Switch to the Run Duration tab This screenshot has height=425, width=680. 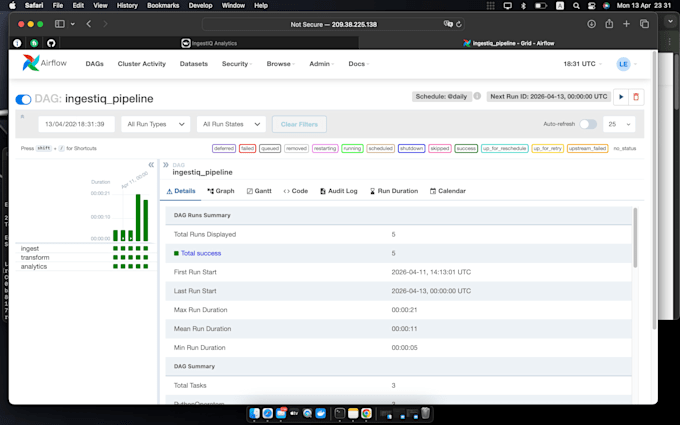coord(394,191)
